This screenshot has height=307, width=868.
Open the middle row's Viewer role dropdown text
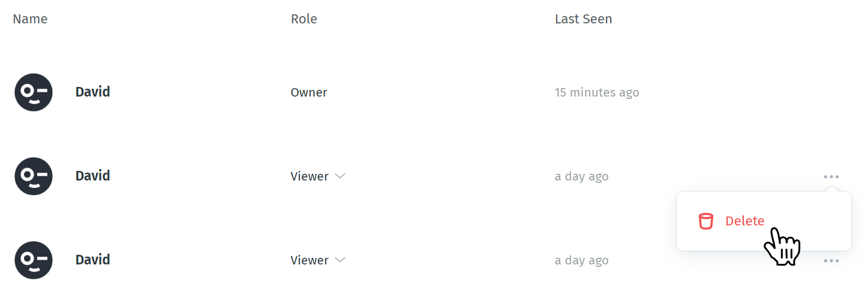[310, 176]
